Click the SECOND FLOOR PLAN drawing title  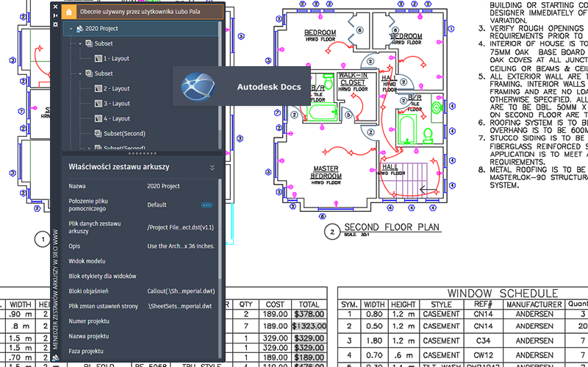pyautogui.click(x=392, y=227)
